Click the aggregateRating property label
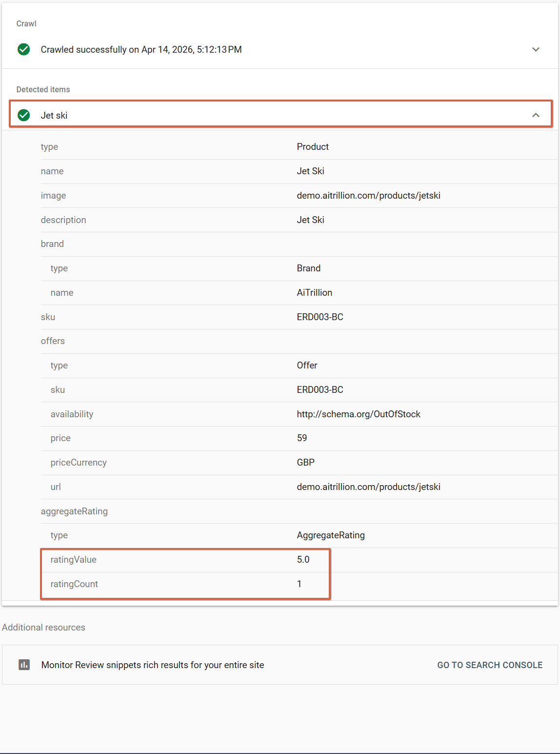Screen dimensions: 560x754 74,511
